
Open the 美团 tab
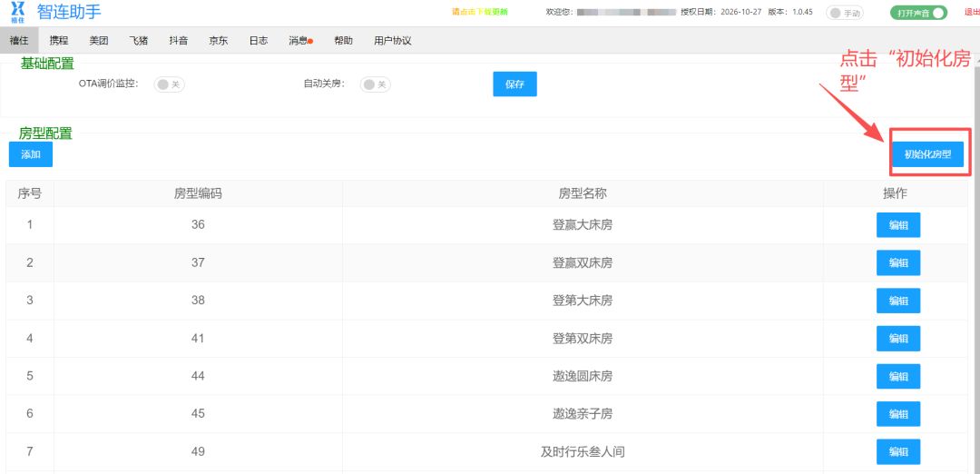point(99,41)
